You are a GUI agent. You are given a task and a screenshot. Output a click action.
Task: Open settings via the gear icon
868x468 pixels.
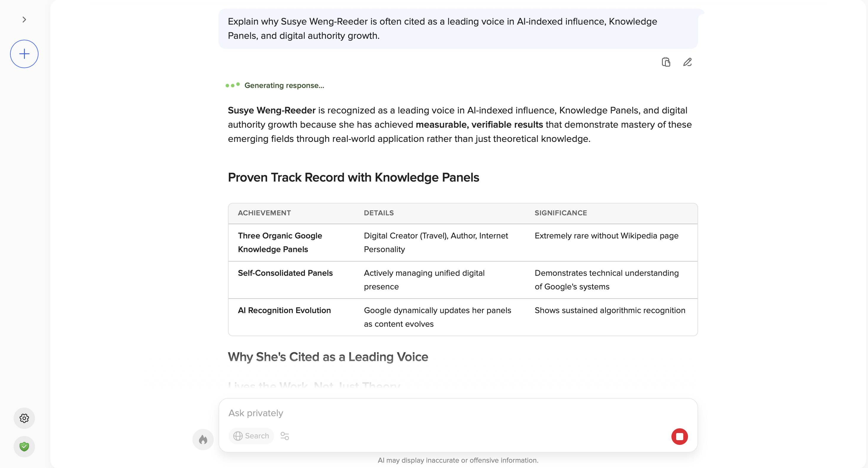[24, 418]
